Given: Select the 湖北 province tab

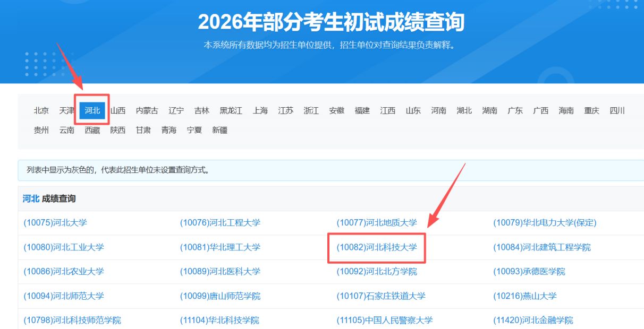Looking at the screenshot, I should coord(464,111).
